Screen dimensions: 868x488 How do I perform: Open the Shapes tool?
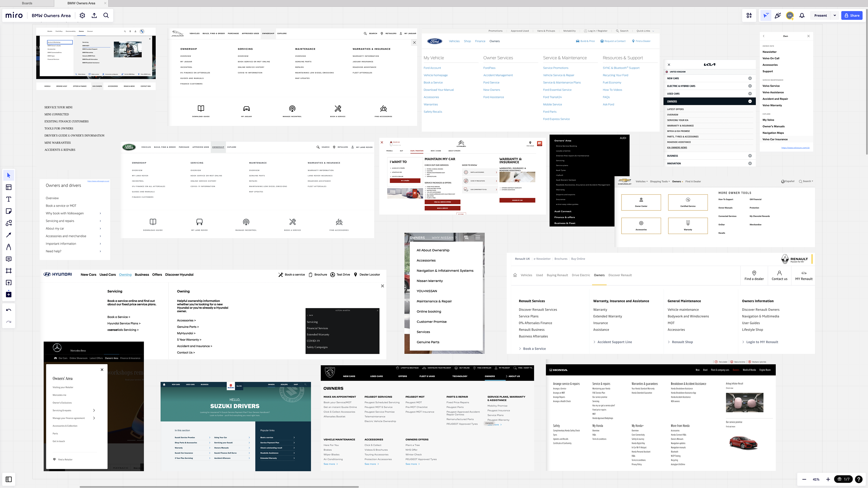[x=9, y=223]
